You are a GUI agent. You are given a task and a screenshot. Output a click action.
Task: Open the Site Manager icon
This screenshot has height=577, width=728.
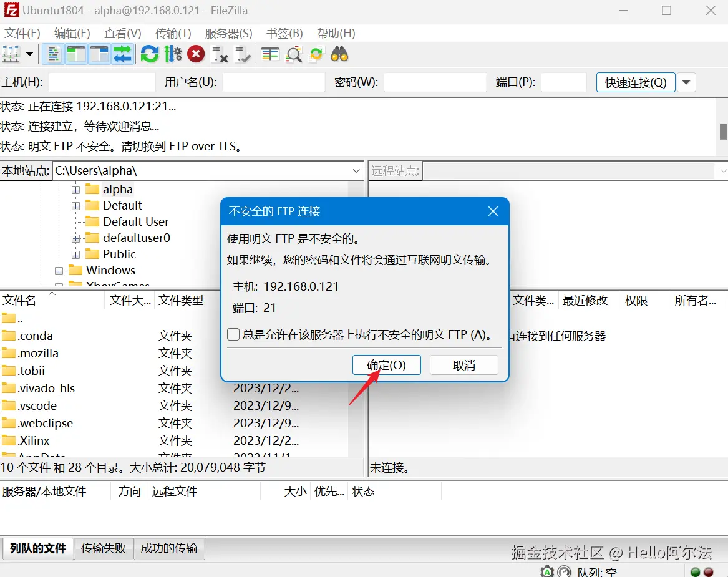click(x=11, y=55)
